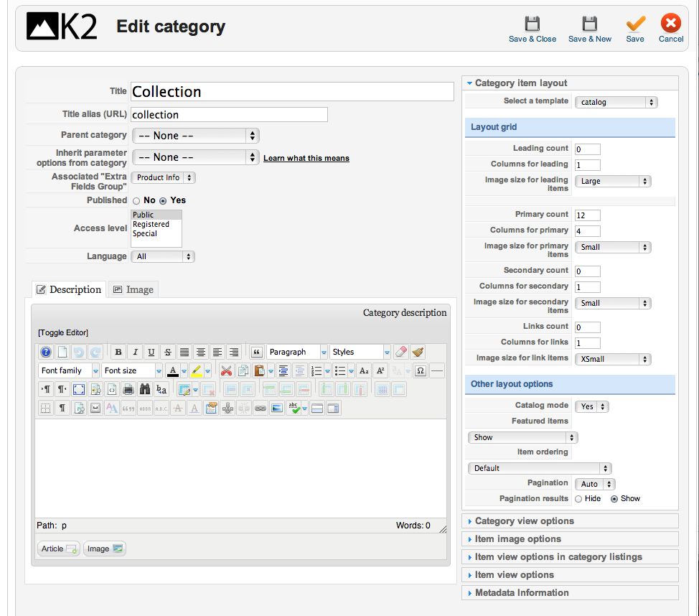Select Registered access level
699x616 pixels.
(x=156, y=224)
